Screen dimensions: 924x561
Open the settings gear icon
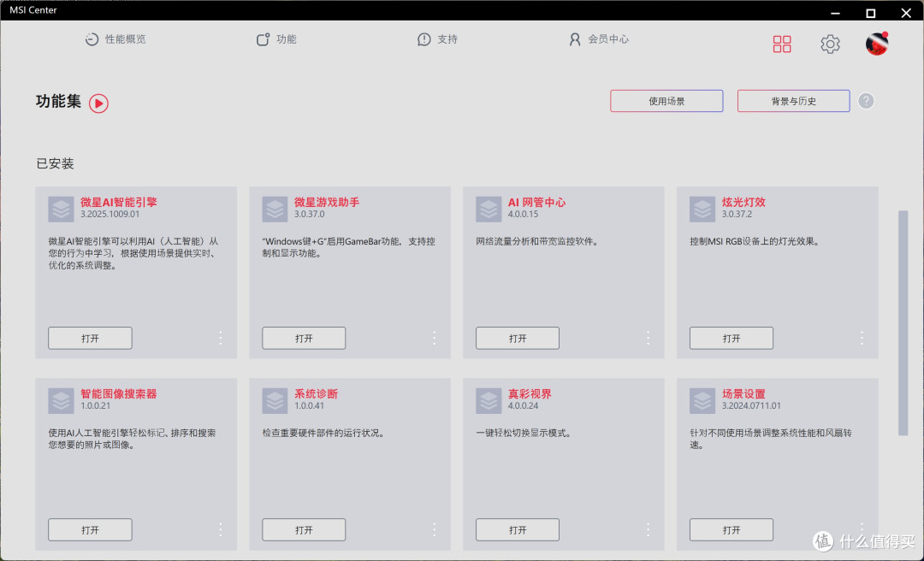click(830, 44)
